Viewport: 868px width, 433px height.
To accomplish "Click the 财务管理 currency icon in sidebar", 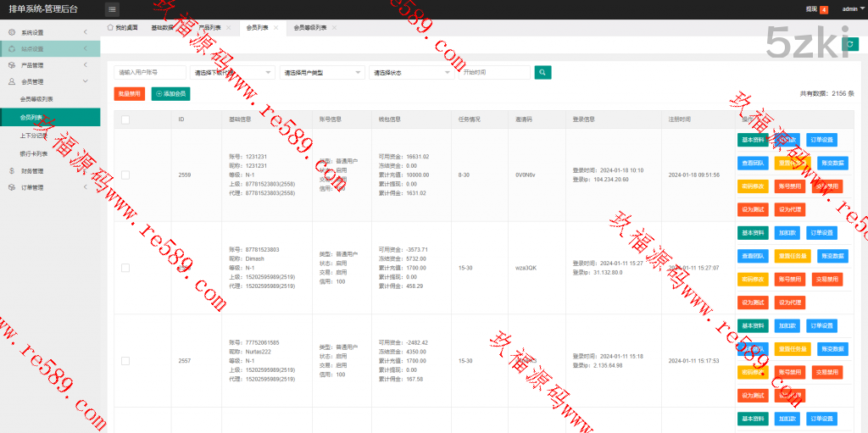I will tap(12, 170).
